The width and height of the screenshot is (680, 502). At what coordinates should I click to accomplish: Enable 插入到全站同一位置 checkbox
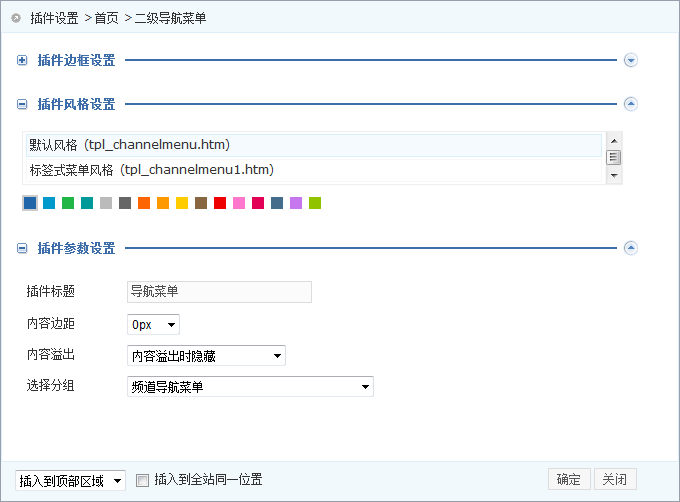[142, 480]
